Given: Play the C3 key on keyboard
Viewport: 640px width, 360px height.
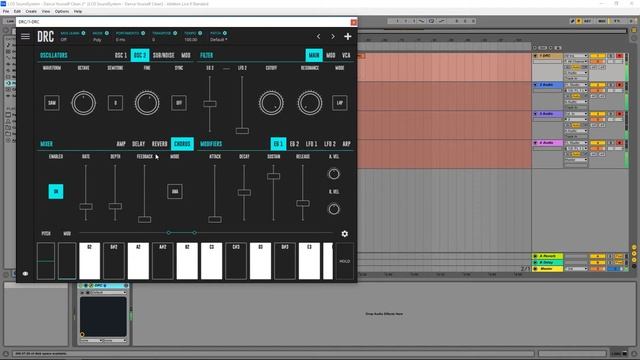Looking at the screenshot, I should [x=211, y=261].
